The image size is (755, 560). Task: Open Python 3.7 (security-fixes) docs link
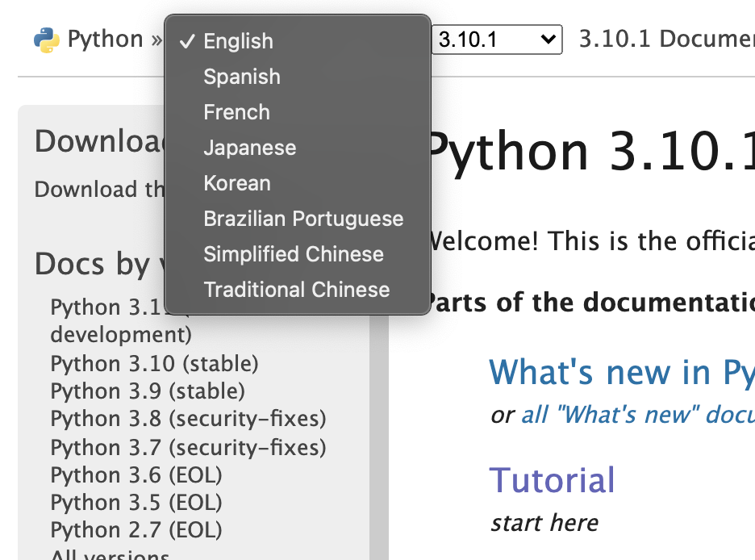click(x=188, y=448)
